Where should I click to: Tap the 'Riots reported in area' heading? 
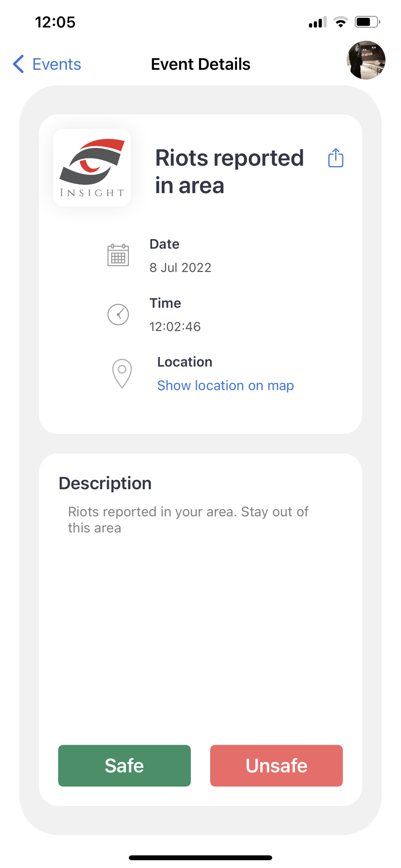(229, 171)
